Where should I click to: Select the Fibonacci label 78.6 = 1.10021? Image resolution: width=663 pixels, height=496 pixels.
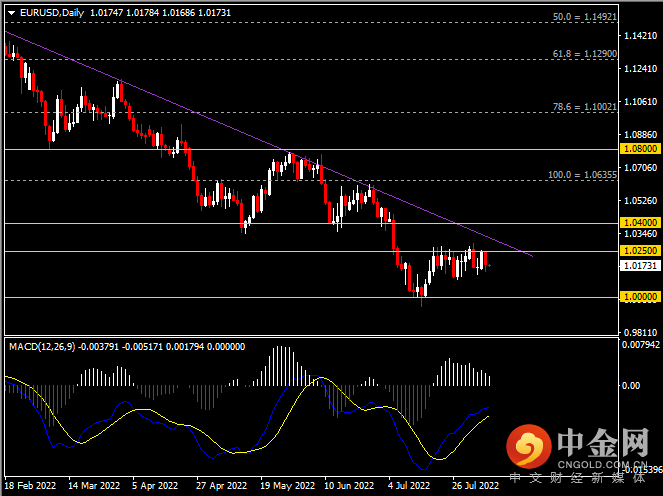(x=585, y=107)
